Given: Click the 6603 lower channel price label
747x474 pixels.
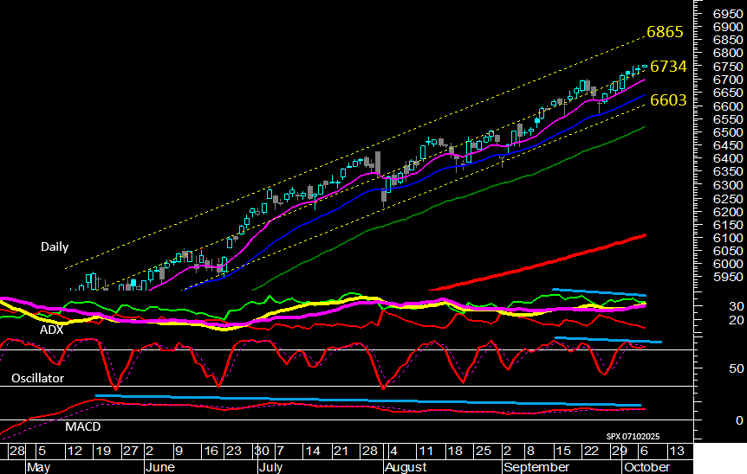Looking at the screenshot, I should click(669, 100).
